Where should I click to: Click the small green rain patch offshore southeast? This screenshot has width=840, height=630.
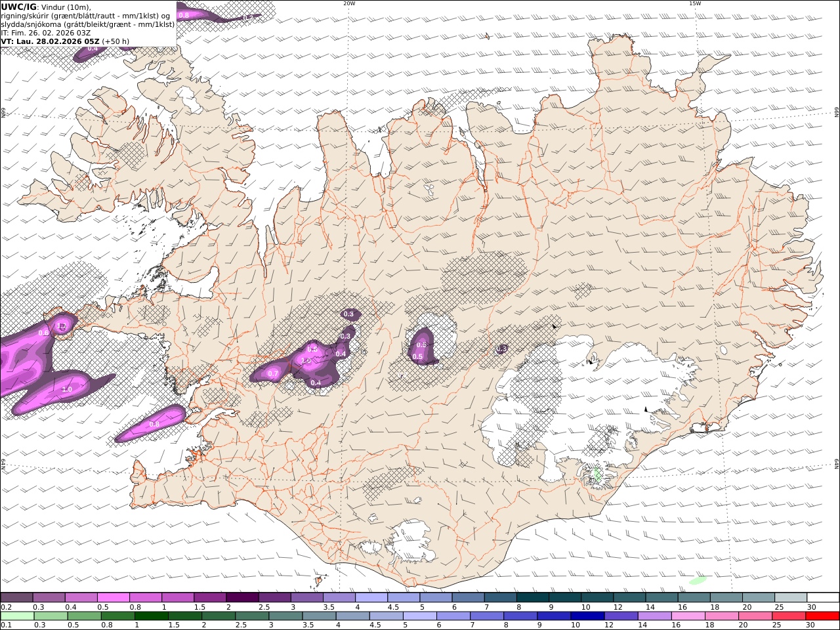coord(698,580)
